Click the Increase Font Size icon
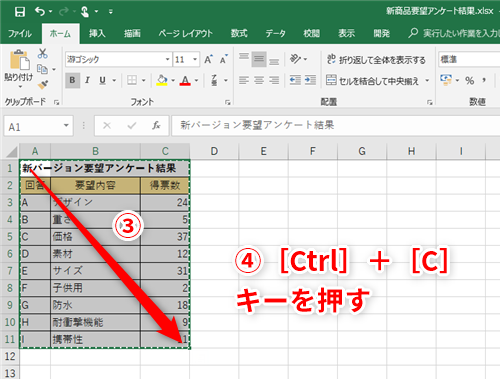500x379 pixels. pyautogui.click(x=208, y=59)
